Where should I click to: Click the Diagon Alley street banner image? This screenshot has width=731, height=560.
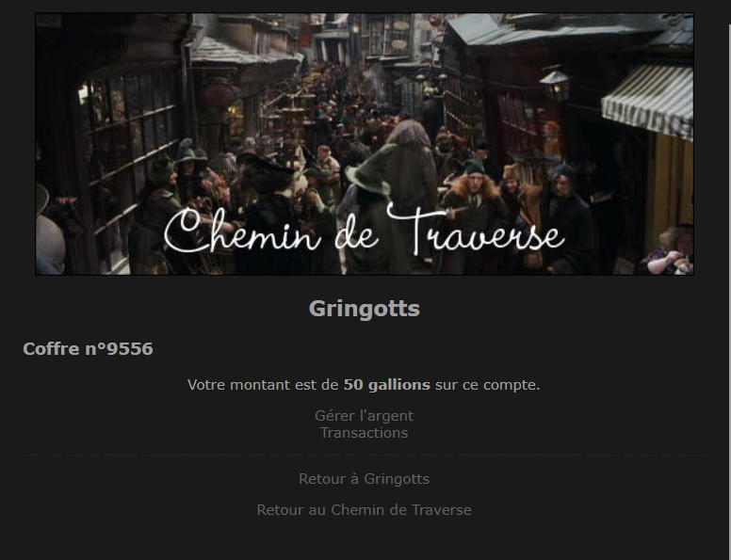pos(365,144)
